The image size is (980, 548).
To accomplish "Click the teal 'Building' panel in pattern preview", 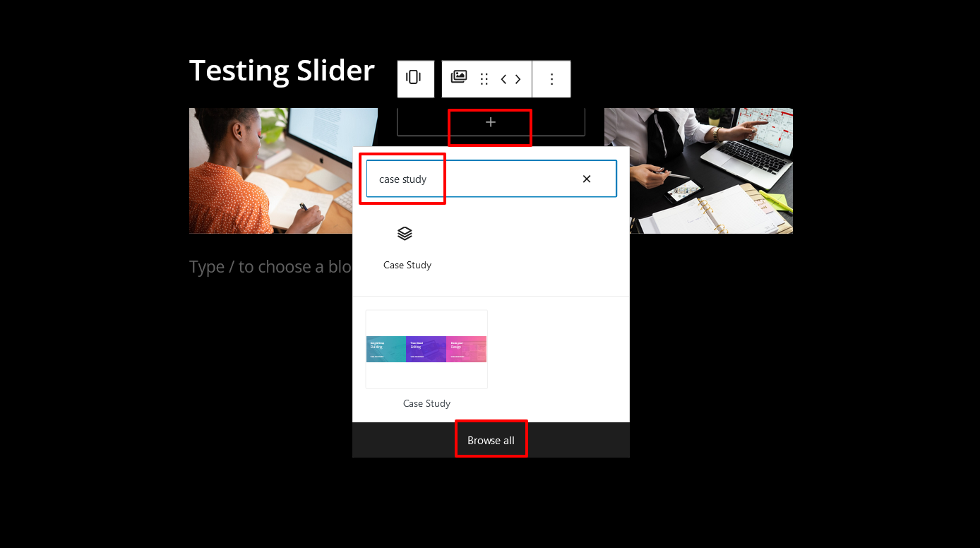I will coord(386,349).
